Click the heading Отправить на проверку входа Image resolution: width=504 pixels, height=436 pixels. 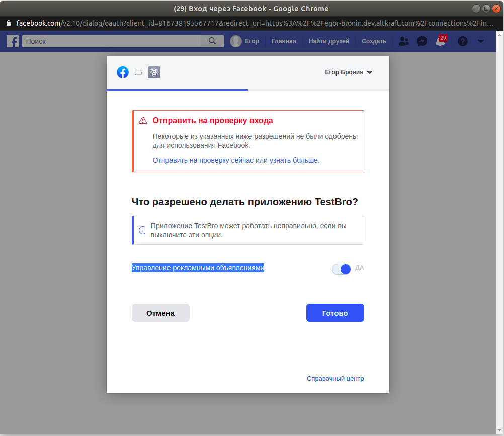[212, 121]
